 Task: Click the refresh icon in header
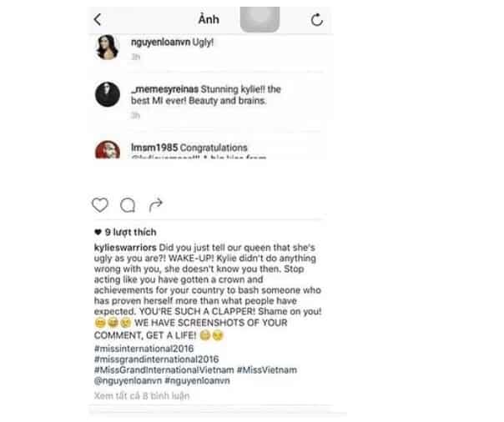pyautogui.click(x=316, y=19)
